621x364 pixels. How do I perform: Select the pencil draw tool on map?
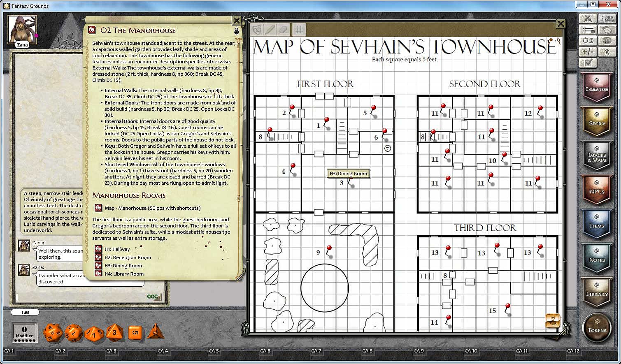(x=270, y=30)
